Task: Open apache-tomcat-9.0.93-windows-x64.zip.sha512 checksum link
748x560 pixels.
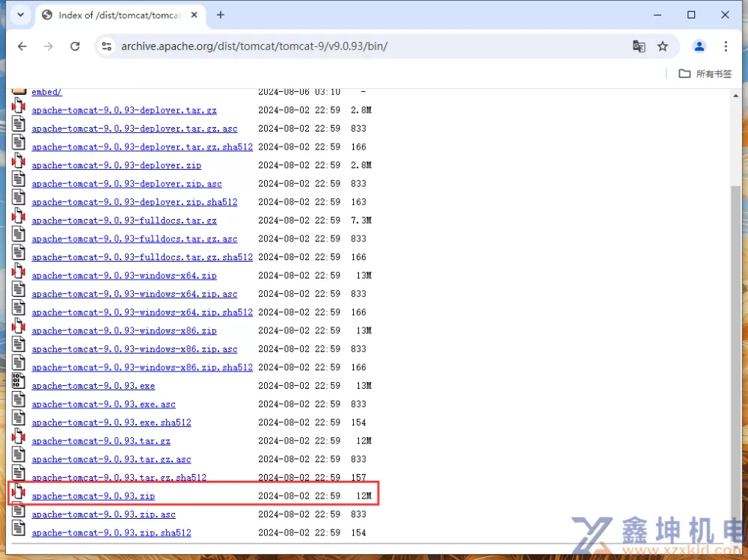Action: [x=142, y=313]
